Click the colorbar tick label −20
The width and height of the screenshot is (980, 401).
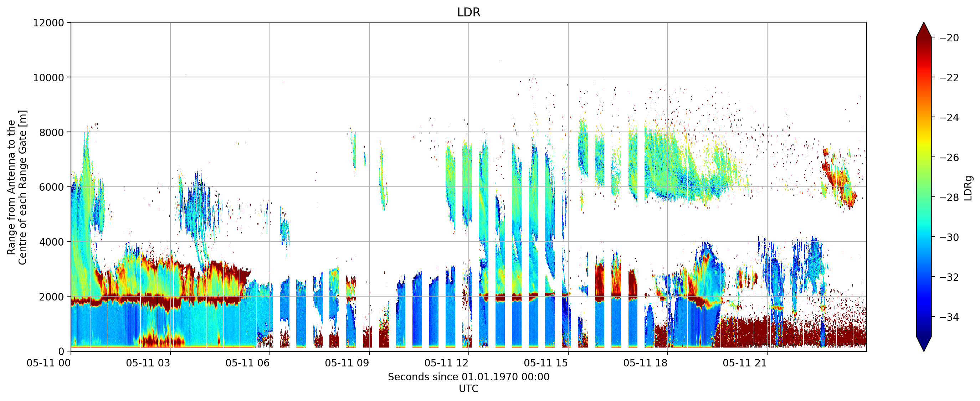[x=949, y=38]
